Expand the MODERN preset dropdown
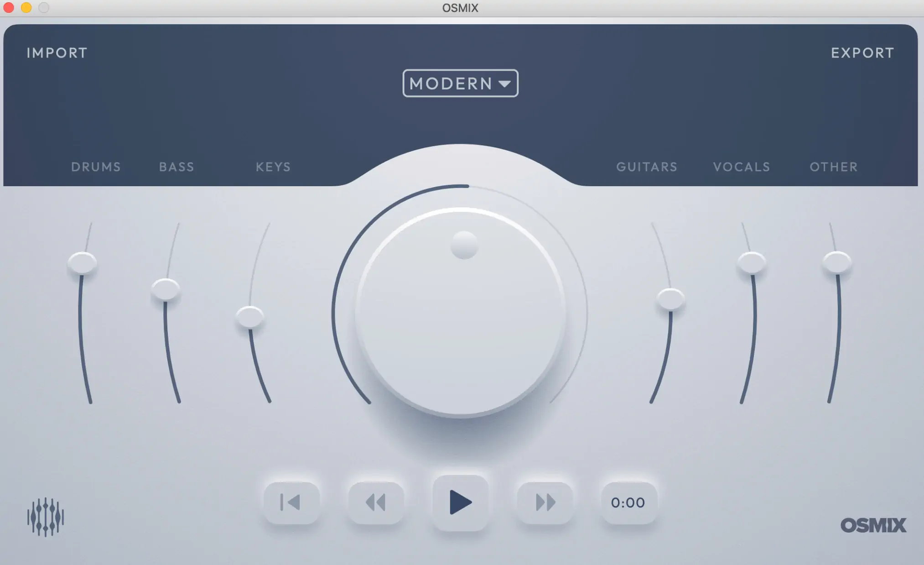The image size is (924, 565). click(460, 83)
